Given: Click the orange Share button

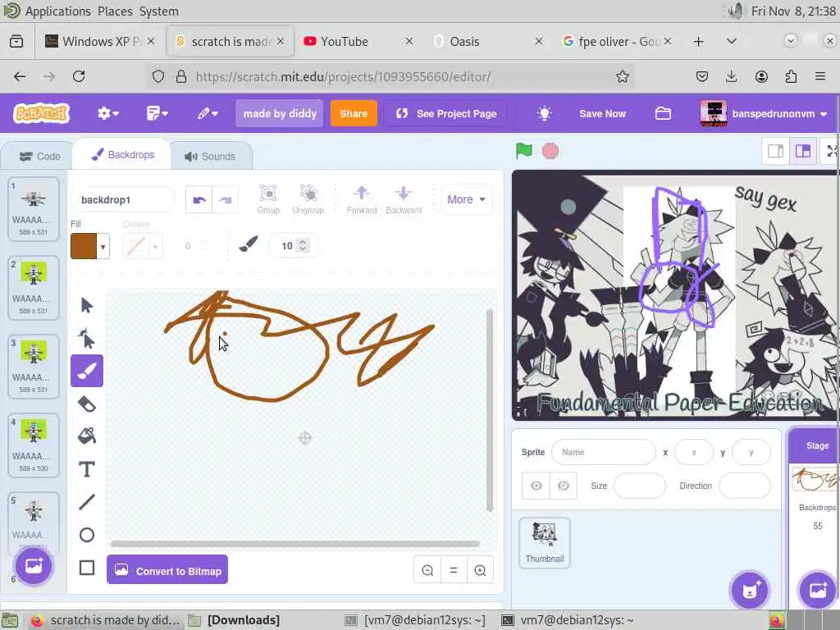Looking at the screenshot, I should point(354,113).
